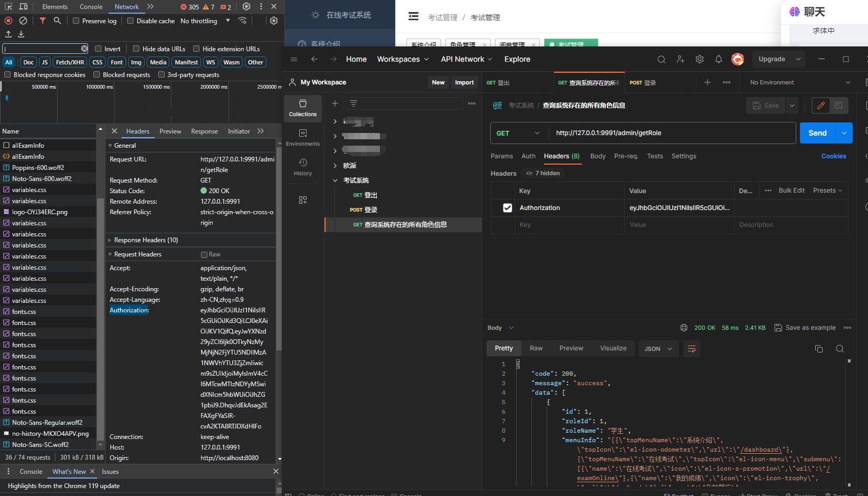Clear the network log in DevTools
868x496 pixels.
(x=23, y=21)
